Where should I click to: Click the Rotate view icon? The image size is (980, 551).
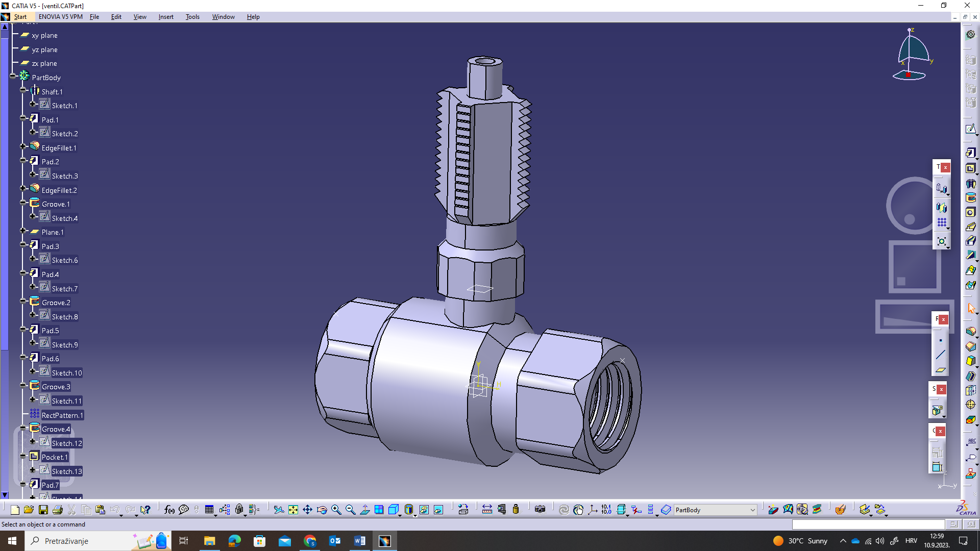[x=322, y=510]
